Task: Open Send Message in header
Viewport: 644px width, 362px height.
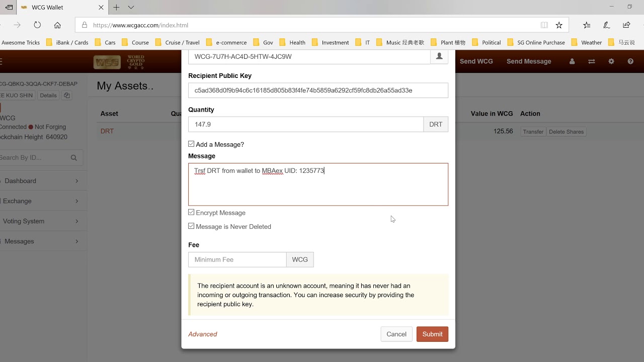Action: 529,61
